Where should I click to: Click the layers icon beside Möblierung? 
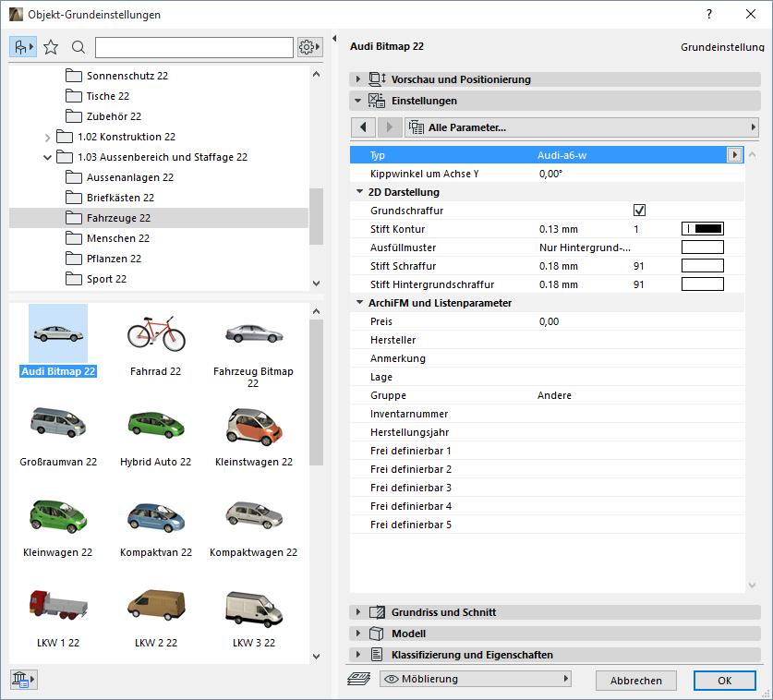tap(361, 680)
